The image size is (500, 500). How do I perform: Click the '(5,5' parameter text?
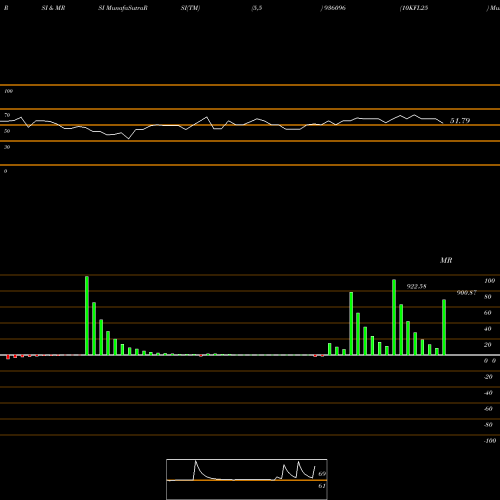[257, 8]
